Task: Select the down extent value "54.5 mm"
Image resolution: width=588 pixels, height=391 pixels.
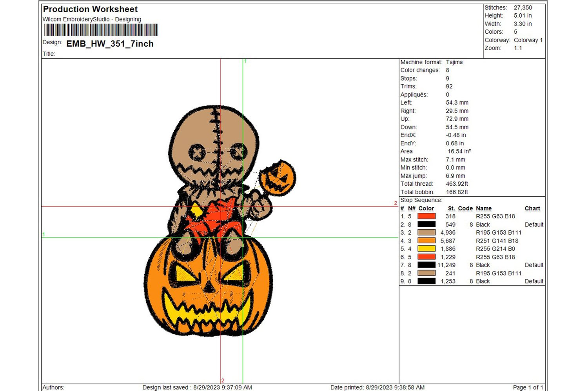Action: coord(457,127)
